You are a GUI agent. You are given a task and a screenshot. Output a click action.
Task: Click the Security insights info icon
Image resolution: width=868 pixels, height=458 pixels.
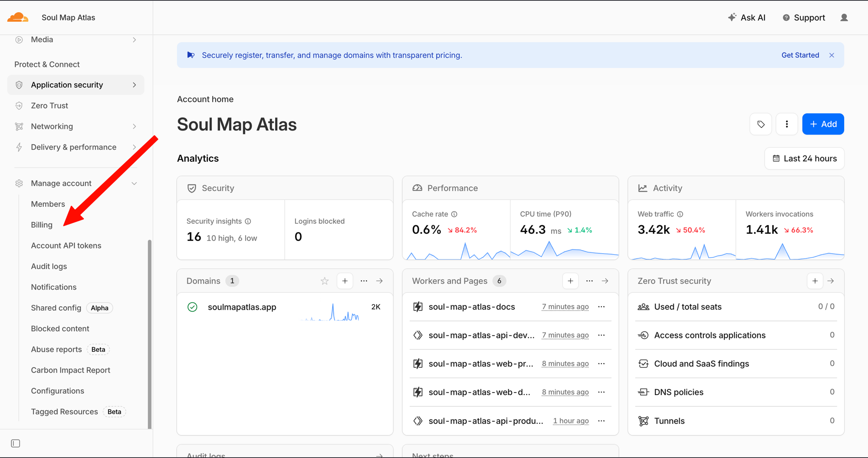[248, 221]
